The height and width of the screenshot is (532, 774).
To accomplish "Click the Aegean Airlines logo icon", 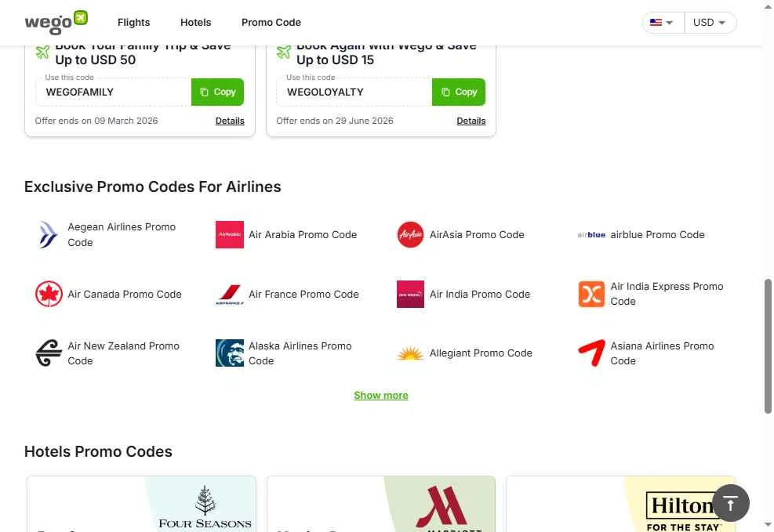I will click(x=49, y=235).
